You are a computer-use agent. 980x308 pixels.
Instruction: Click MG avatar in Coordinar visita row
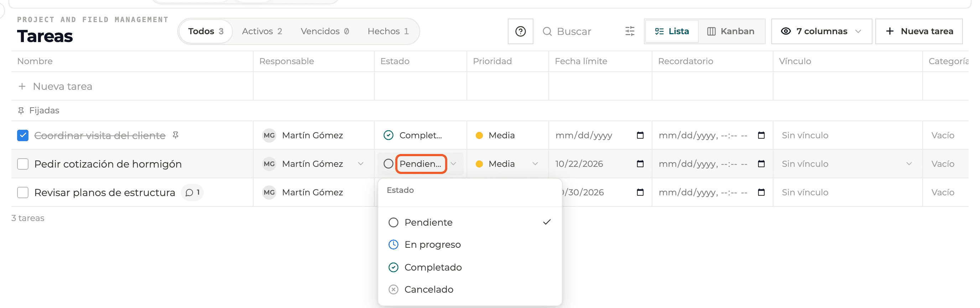pyautogui.click(x=269, y=135)
